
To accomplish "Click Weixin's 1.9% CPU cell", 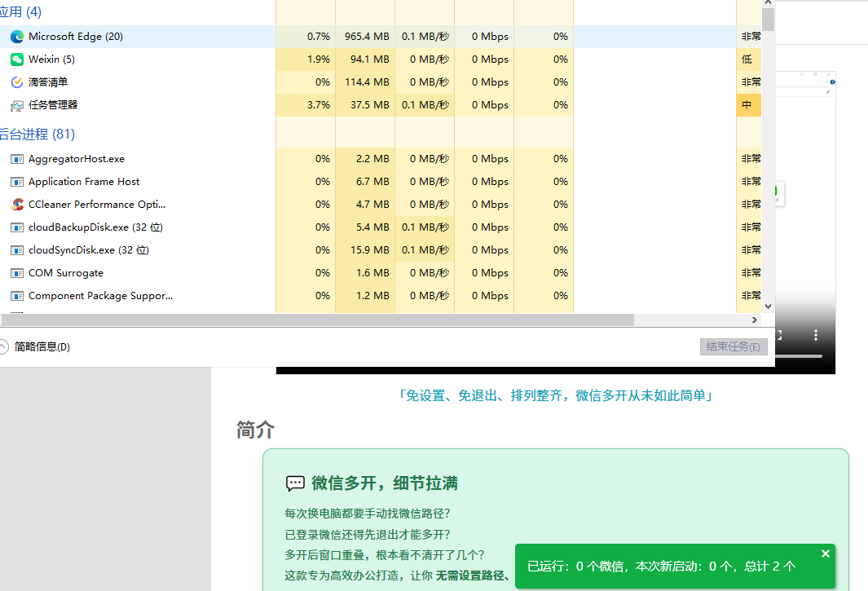I will click(306, 60).
